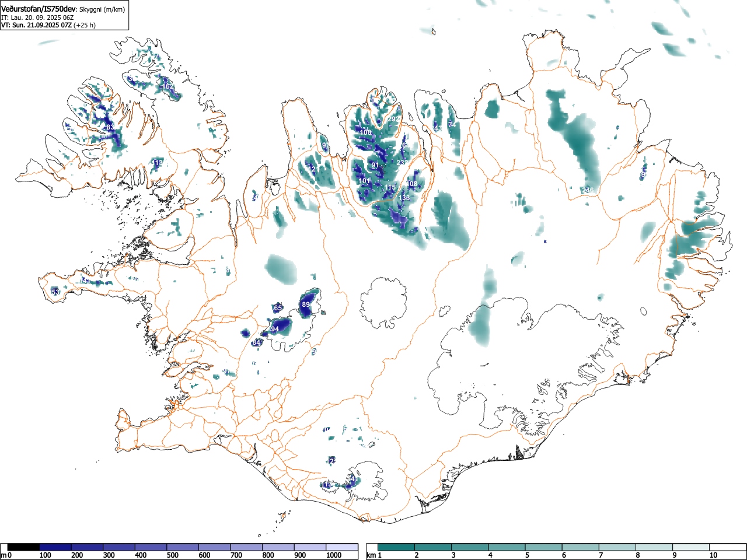Click the Veðurstofan/IS750dev title text
747x560 pixels.
tap(39, 9)
